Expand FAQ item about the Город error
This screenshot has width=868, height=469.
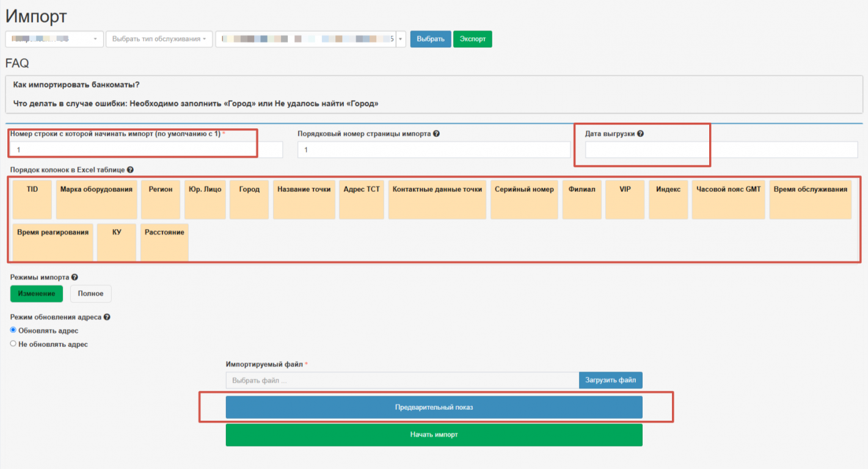[195, 104]
